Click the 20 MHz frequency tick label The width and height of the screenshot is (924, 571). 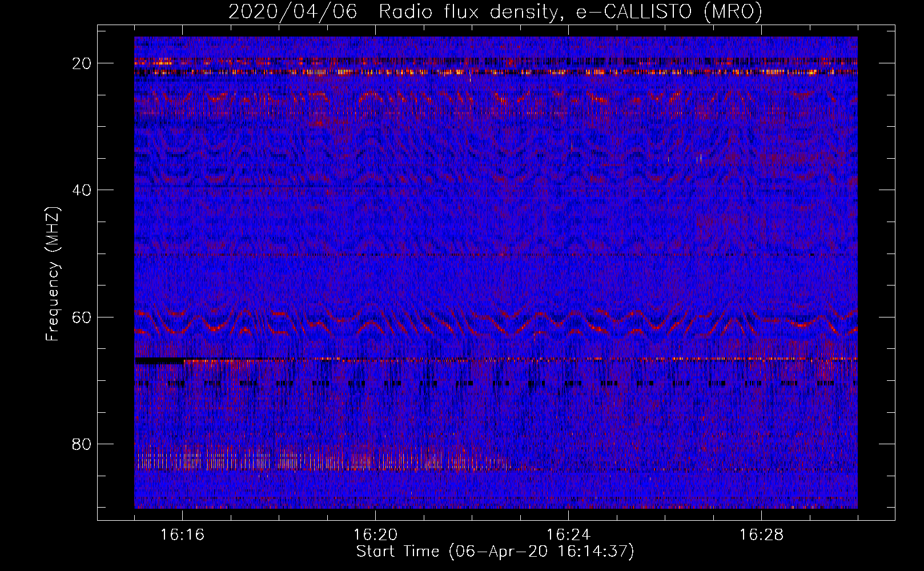(82, 63)
